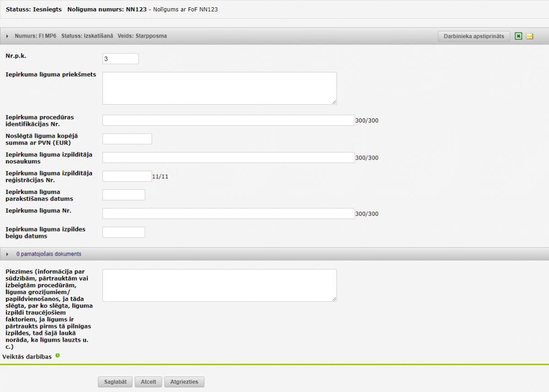Focus the Iepirkuma līguma izpildītāja nosaukums field
549x392 pixels.
click(x=228, y=158)
